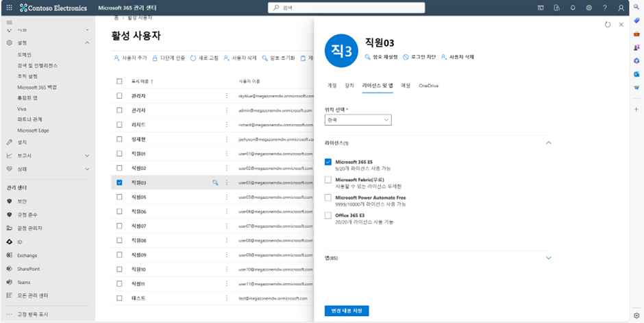Switch to the 계정 tab
The width and height of the screenshot is (644, 323).
click(332, 86)
